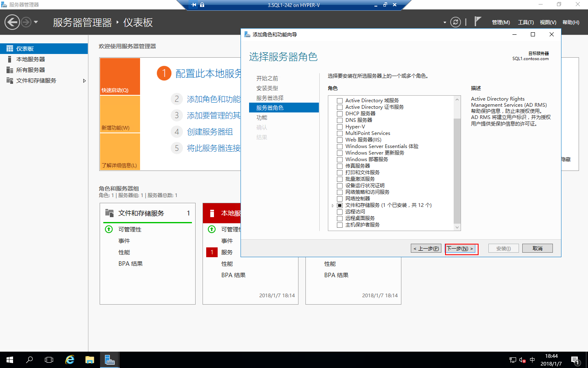Click the lock icon on connection bar
Image resolution: width=588 pixels, height=368 pixels.
202,5
